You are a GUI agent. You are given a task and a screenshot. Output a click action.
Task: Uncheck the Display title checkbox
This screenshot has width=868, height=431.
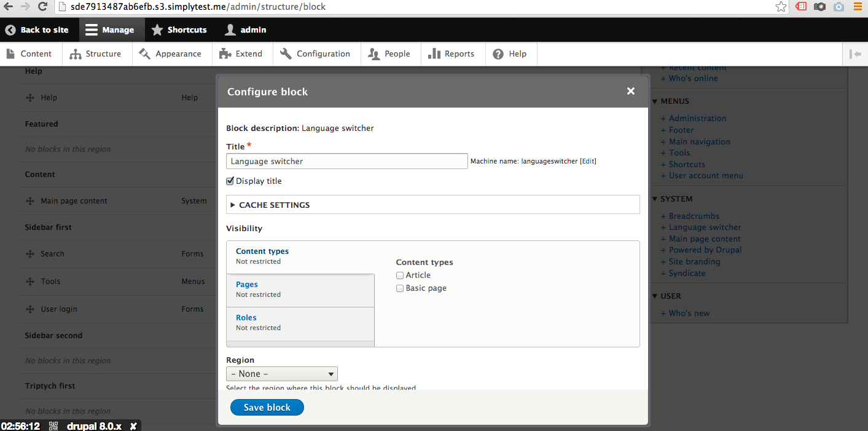[x=230, y=181]
